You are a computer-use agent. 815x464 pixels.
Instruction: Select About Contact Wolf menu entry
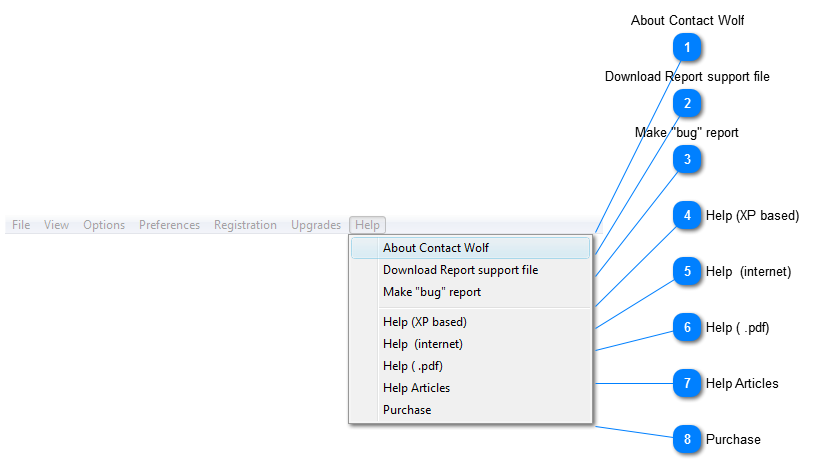[470, 248]
